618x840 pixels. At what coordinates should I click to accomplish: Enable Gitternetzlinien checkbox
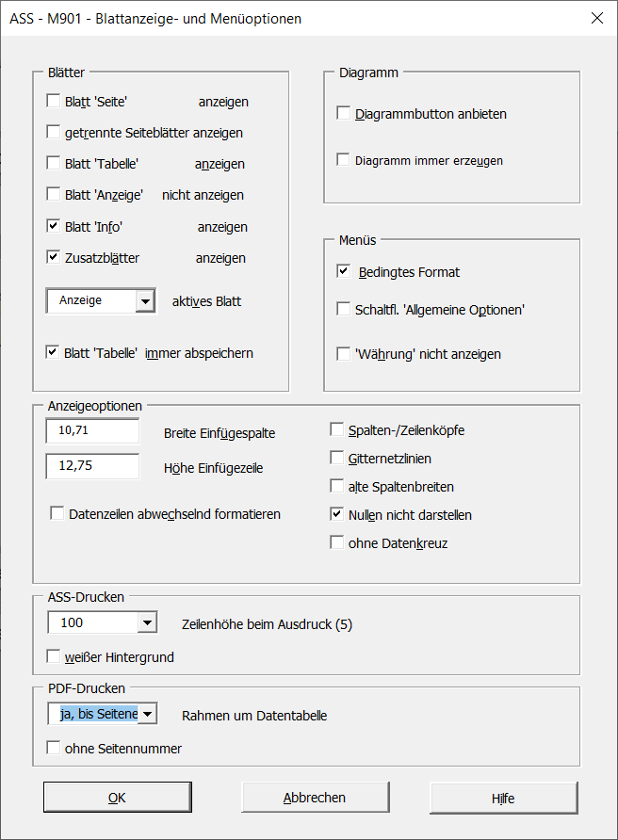point(337,459)
